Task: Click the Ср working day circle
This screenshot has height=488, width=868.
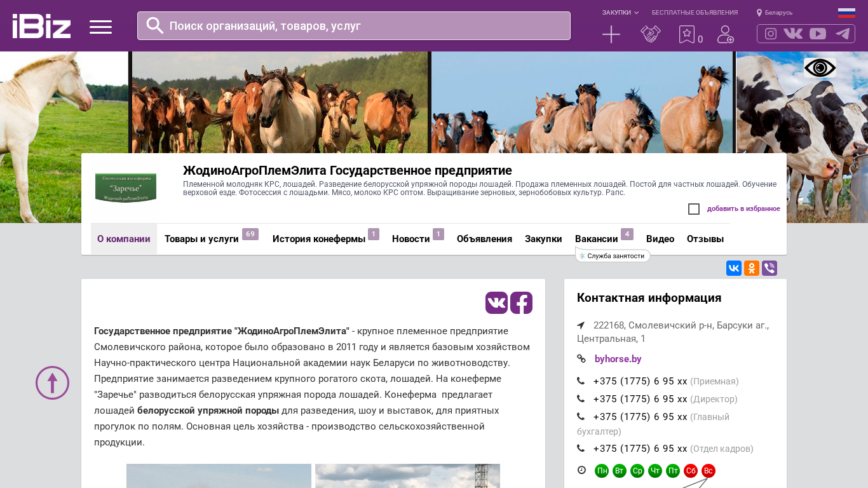Action: click(x=637, y=471)
